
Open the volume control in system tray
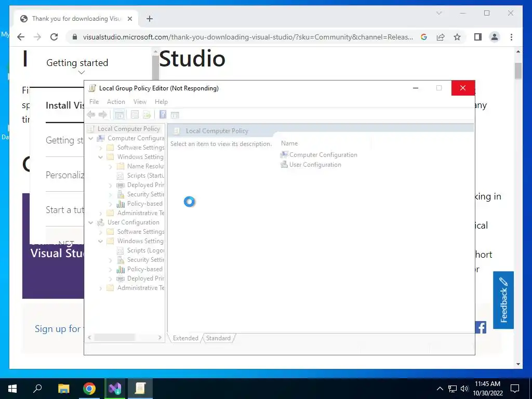tap(464, 389)
